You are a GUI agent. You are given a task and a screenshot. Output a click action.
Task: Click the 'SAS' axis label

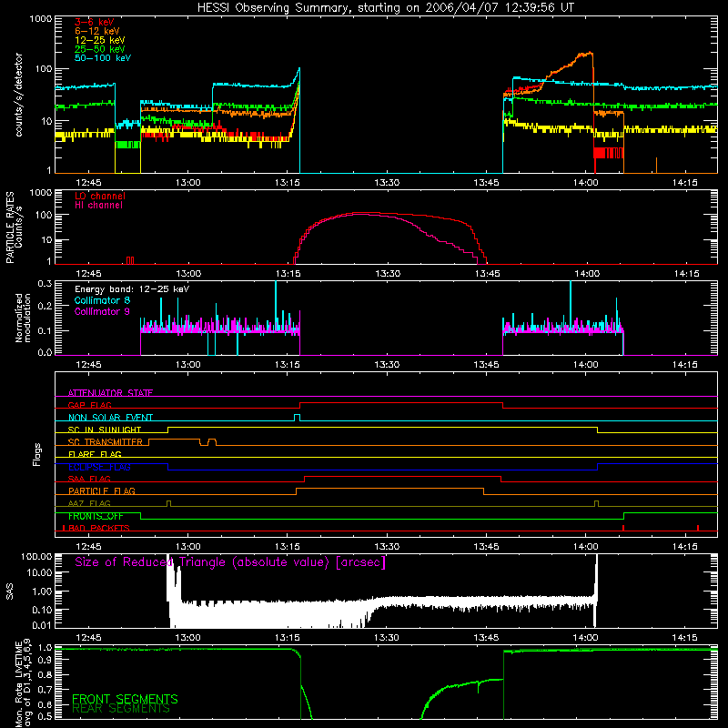click(x=9, y=591)
